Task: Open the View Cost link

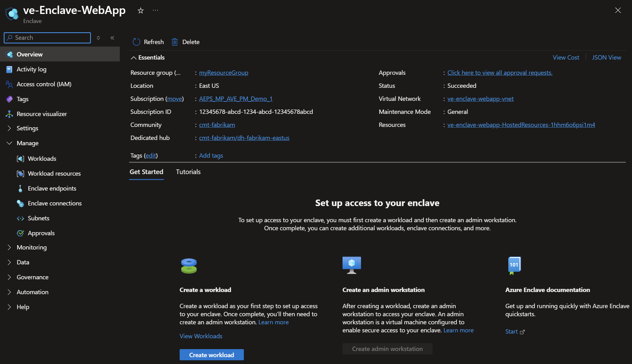Action: (x=566, y=57)
